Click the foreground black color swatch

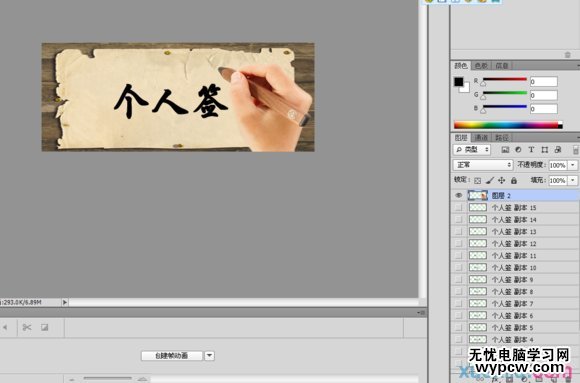459,81
